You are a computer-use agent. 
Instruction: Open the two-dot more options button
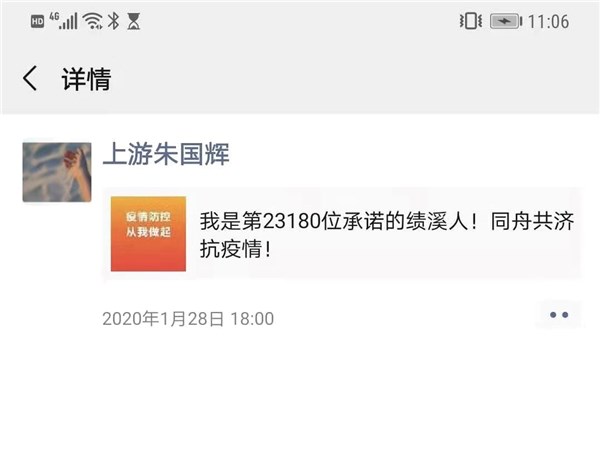(559, 315)
